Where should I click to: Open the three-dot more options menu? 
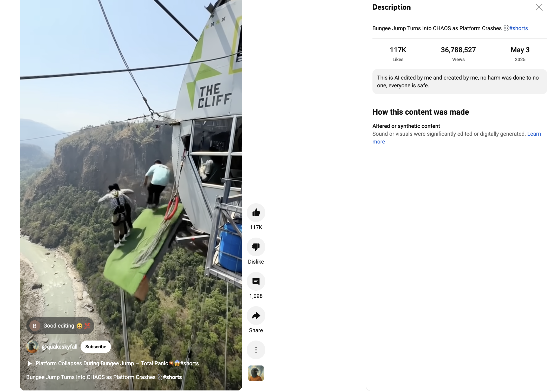256,350
